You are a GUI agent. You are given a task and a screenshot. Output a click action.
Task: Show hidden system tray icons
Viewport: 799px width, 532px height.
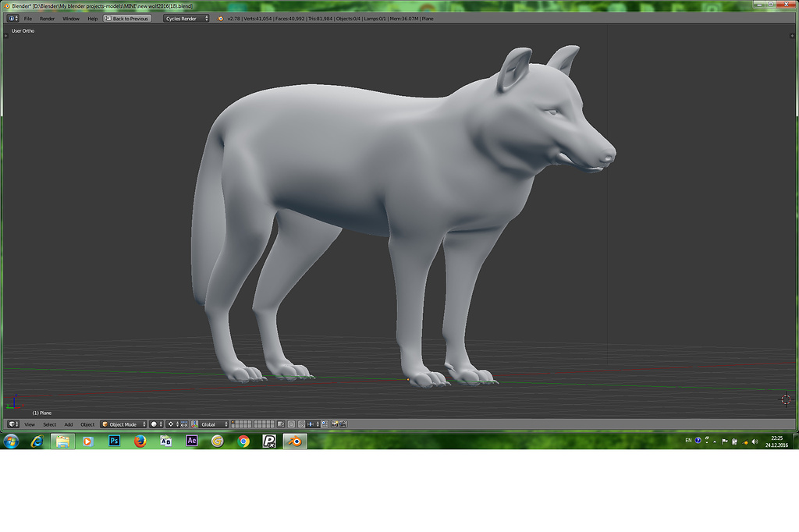[715, 442]
